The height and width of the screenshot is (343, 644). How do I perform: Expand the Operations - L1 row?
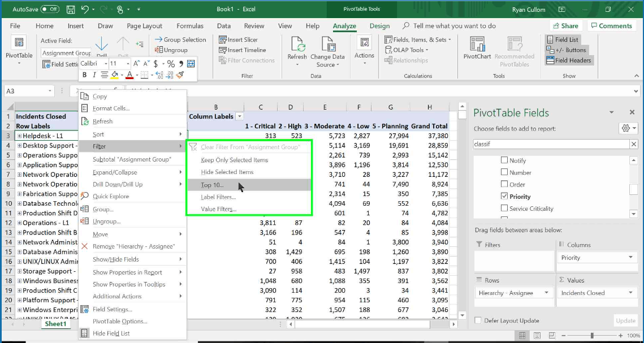tap(19, 223)
